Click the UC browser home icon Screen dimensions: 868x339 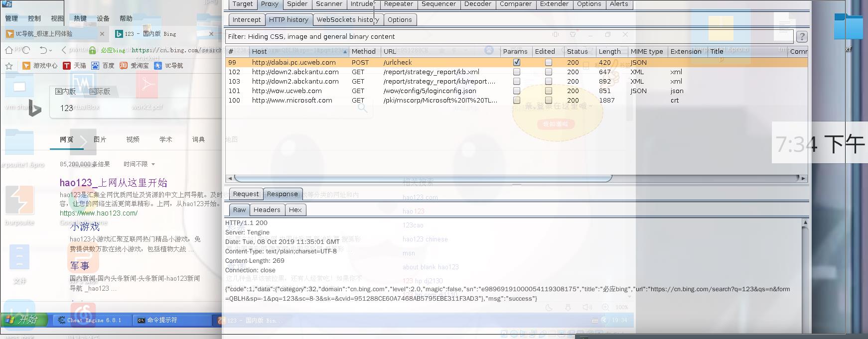pos(9,50)
